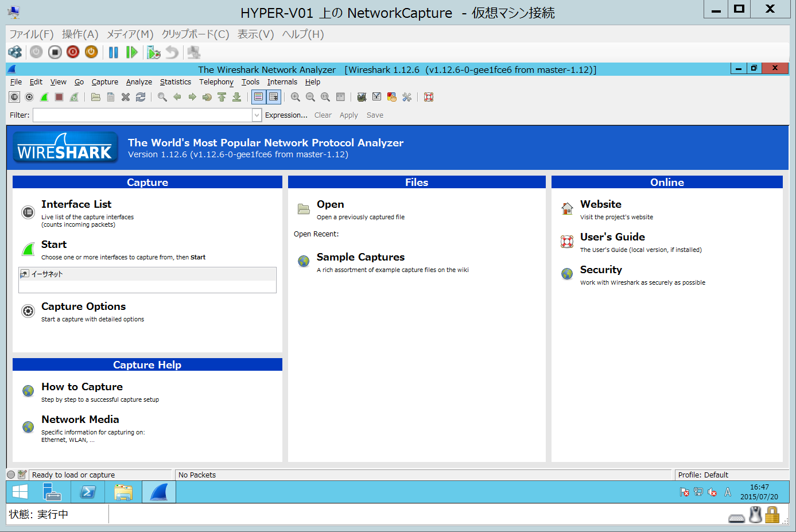This screenshot has width=796, height=532.
Task: Open the Internals menu
Action: tap(282, 82)
